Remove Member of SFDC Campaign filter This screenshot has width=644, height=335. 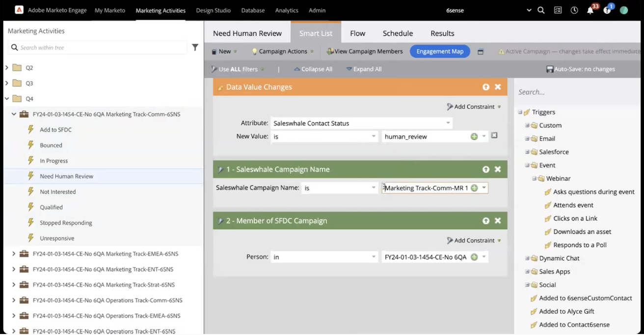tap(498, 221)
